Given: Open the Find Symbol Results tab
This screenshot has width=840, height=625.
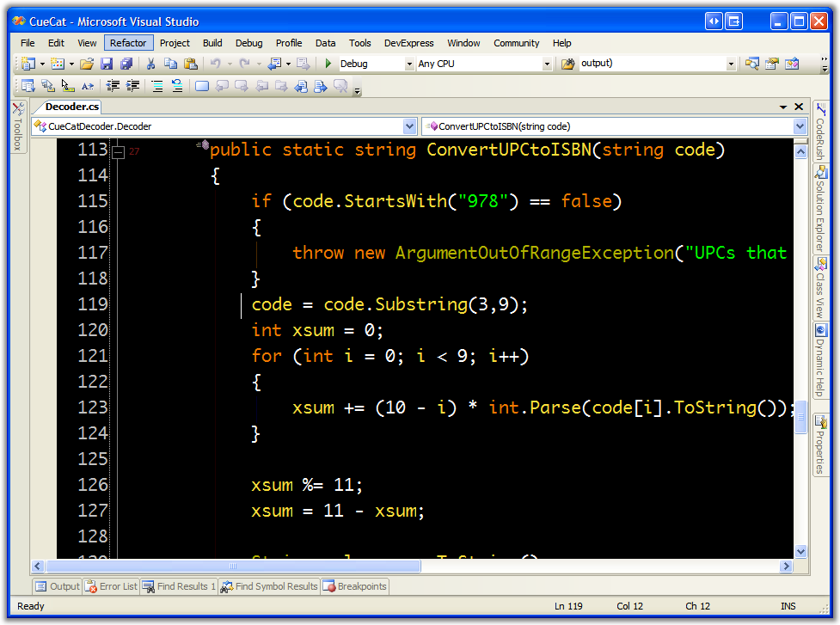Looking at the screenshot, I should (269, 586).
